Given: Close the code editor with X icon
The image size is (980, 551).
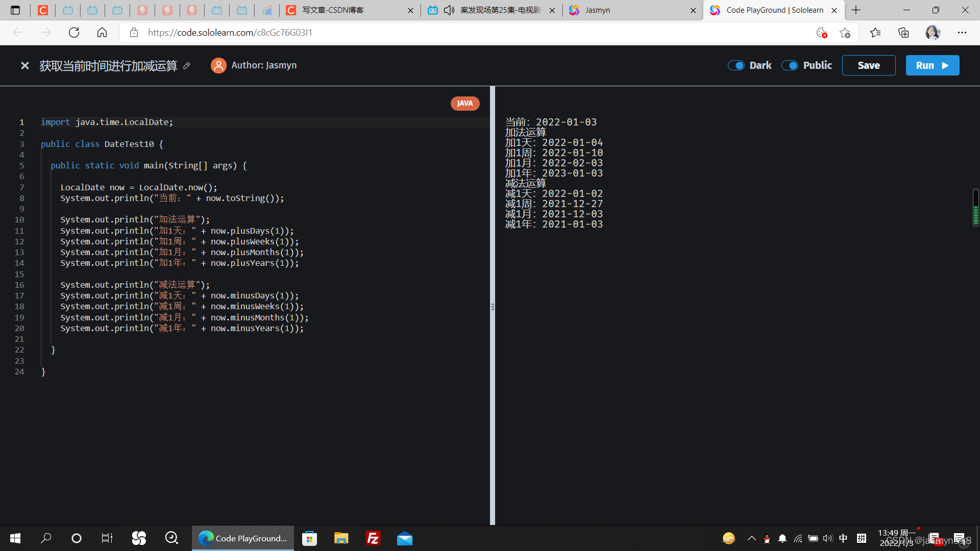Looking at the screenshot, I should point(24,66).
